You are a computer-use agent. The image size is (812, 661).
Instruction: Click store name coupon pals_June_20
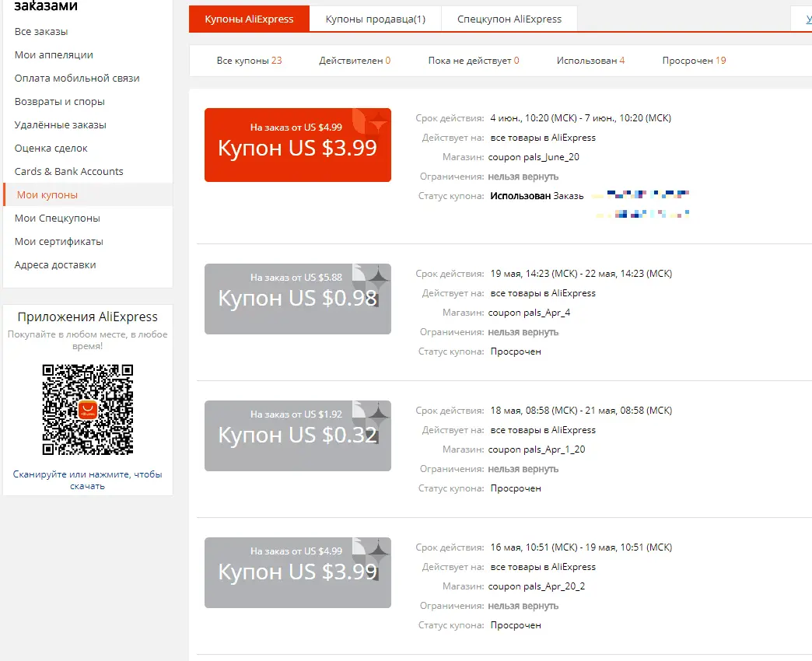[x=534, y=157]
